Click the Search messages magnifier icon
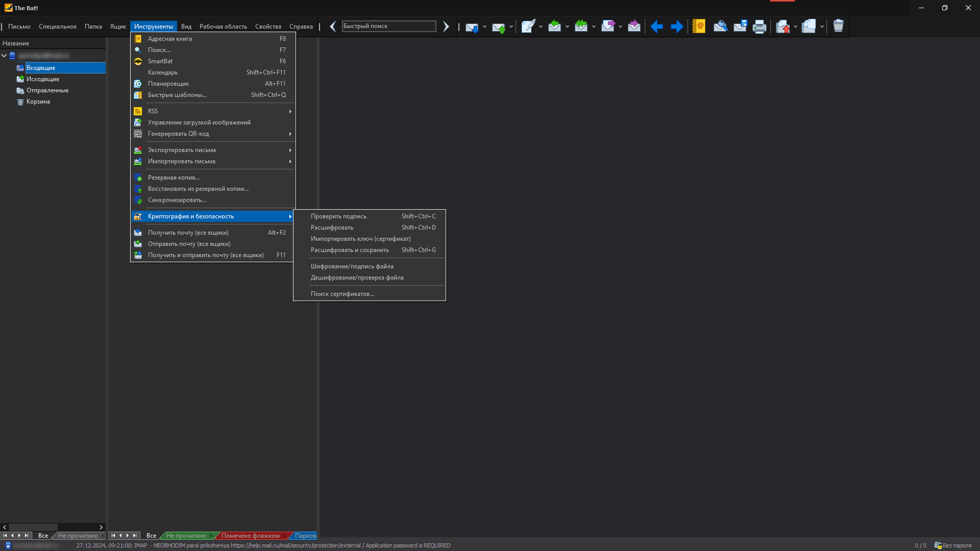This screenshot has height=551, width=980. tap(720, 26)
